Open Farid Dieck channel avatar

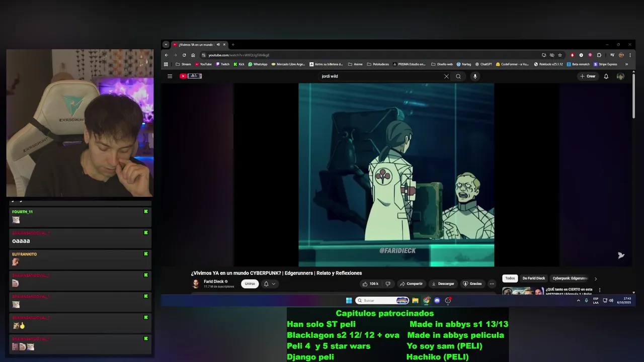pyautogui.click(x=196, y=284)
